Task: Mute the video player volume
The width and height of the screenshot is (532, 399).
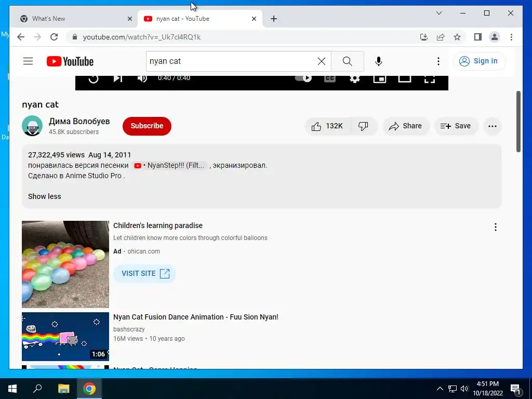Action: 142,78
